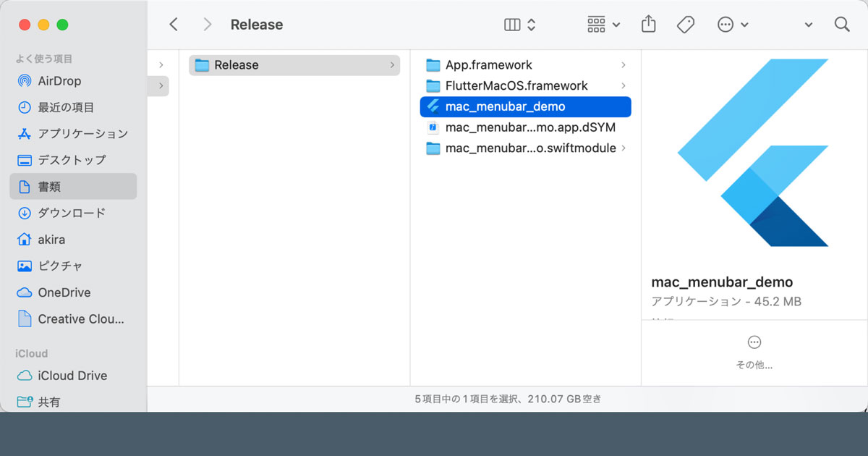Viewport: 868px width, 456px height.
Task: Click the Flutter logo preview image
Action: tap(753, 153)
